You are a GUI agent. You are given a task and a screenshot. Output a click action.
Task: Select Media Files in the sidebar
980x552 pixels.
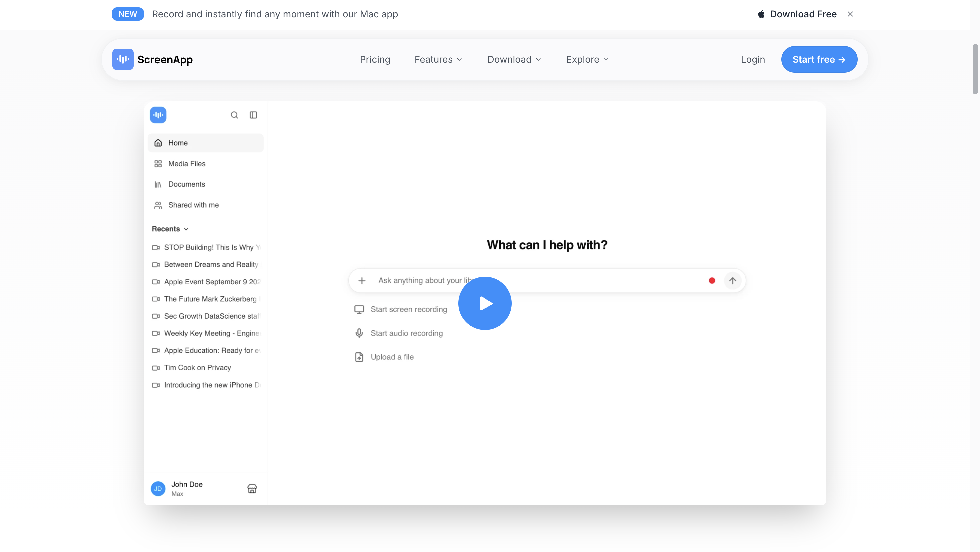coord(205,164)
